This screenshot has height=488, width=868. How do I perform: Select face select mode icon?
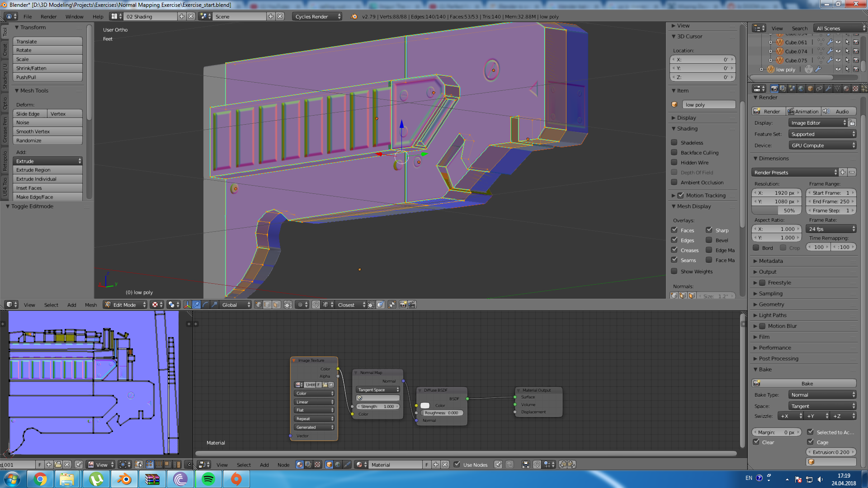[276, 305]
